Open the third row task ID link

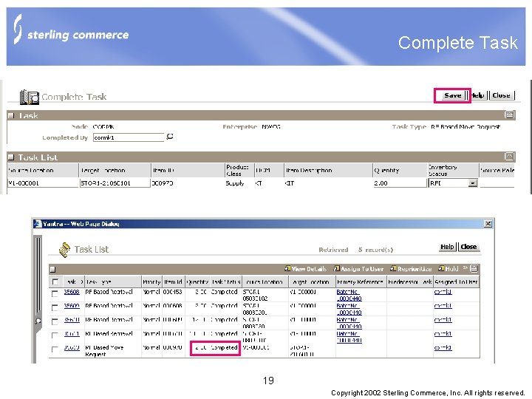(72, 320)
